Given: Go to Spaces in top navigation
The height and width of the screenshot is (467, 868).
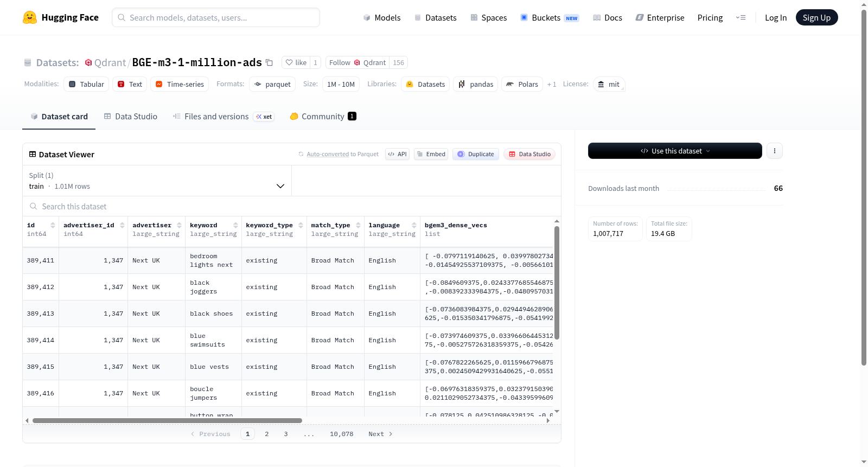Looking at the screenshot, I should (488, 17).
